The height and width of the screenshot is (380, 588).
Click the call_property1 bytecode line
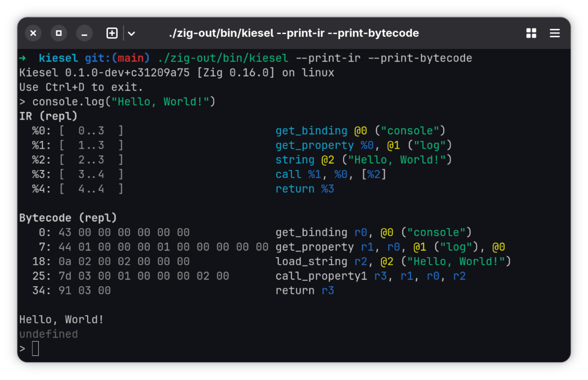(370, 276)
